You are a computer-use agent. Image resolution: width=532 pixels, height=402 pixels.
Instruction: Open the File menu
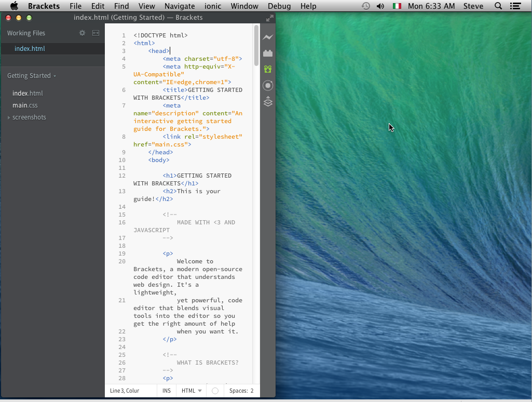click(76, 6)
